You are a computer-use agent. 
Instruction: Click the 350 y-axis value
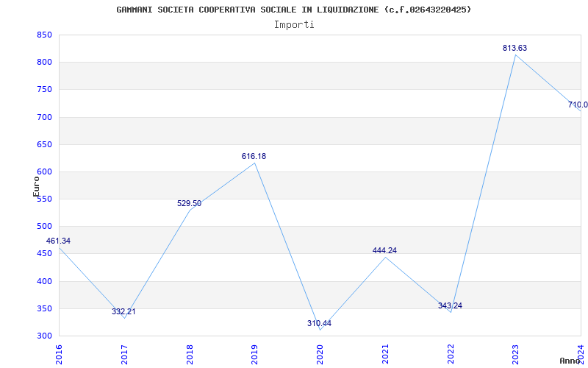44,308
